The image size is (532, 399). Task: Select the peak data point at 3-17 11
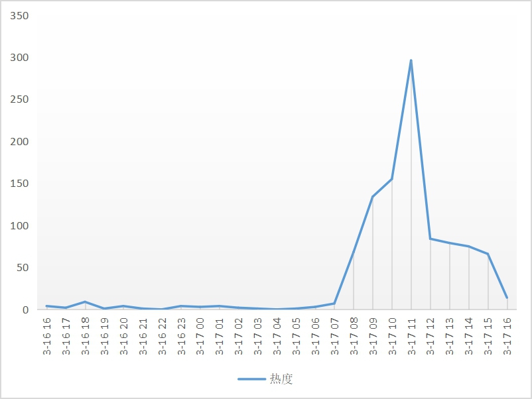411,60
